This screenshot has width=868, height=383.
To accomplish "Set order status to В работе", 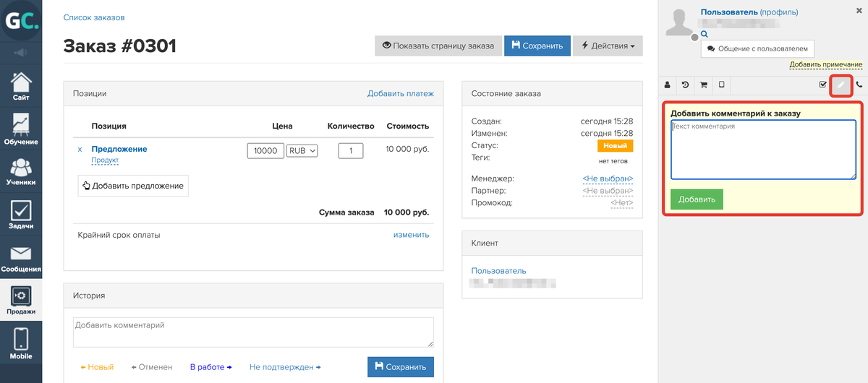I will 211,367.
